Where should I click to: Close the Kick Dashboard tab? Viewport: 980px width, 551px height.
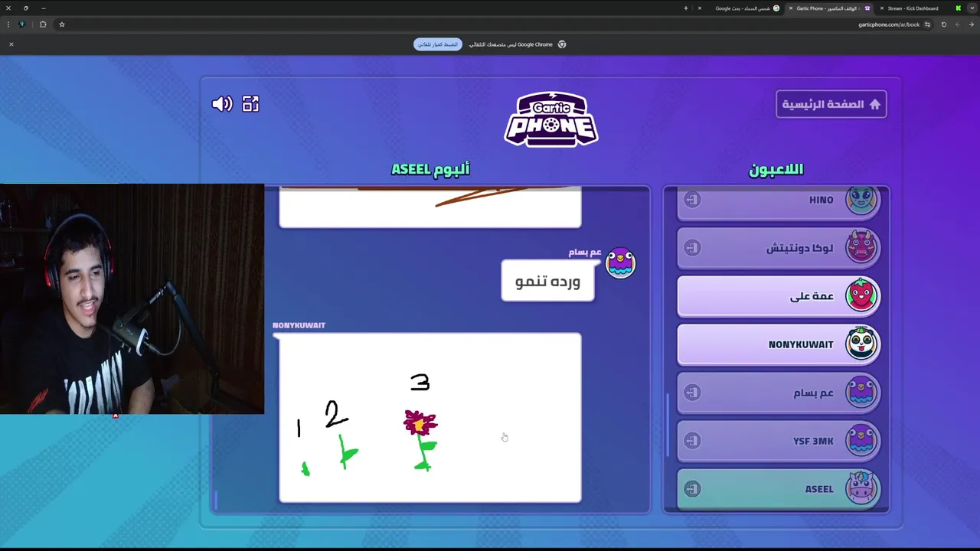pos(880,8)
